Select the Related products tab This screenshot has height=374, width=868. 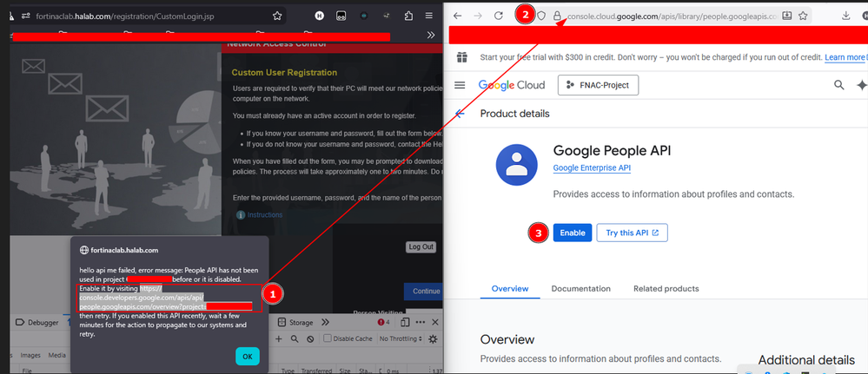(x=666, y=289)
